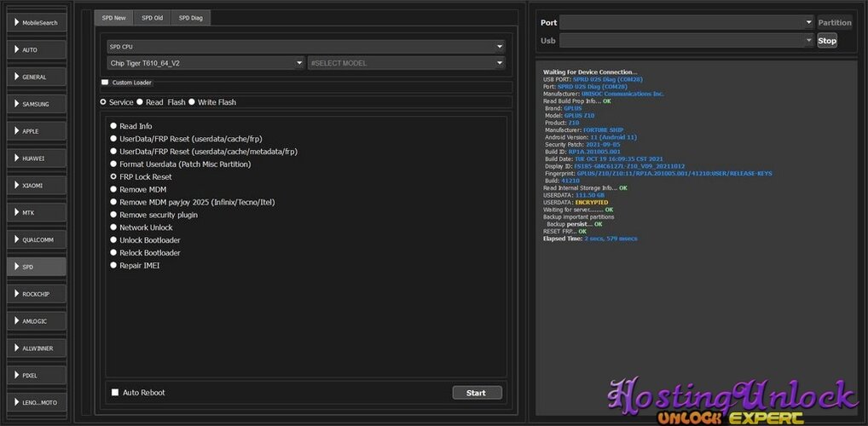Open the MobileSearch sidebar section
This screenshot has width=868, height=426.
click(37, 23)
